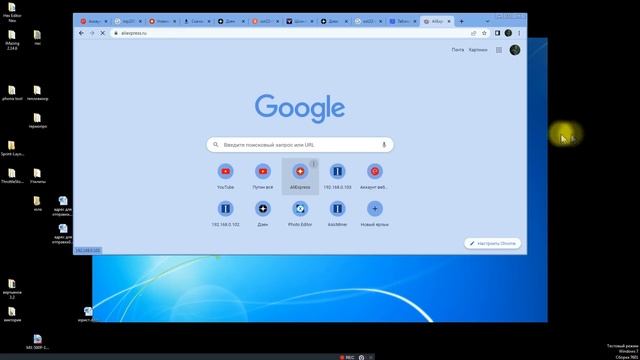Start voice search with the microphone icon

pos(384,144)
